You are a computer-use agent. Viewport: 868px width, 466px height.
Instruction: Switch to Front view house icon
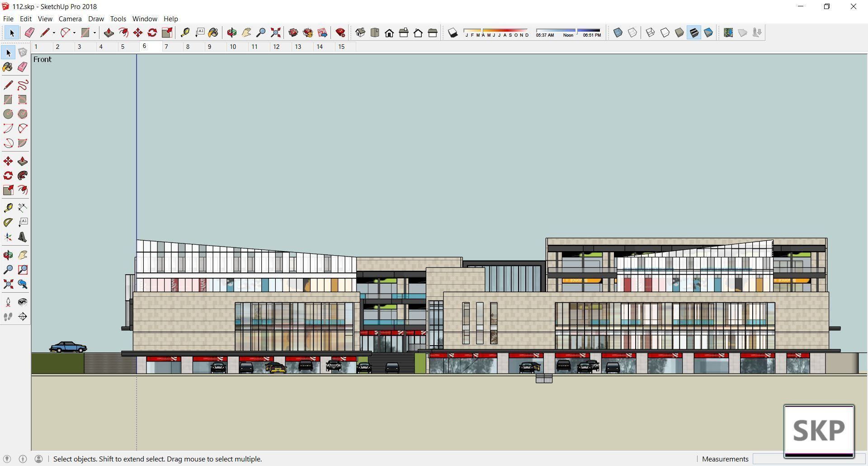tap(389, 33)
